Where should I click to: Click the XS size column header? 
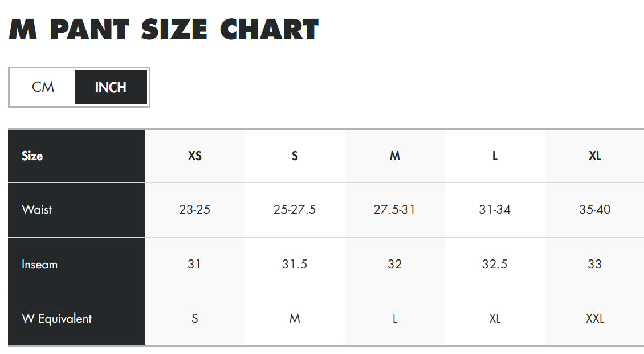[195, 156]
